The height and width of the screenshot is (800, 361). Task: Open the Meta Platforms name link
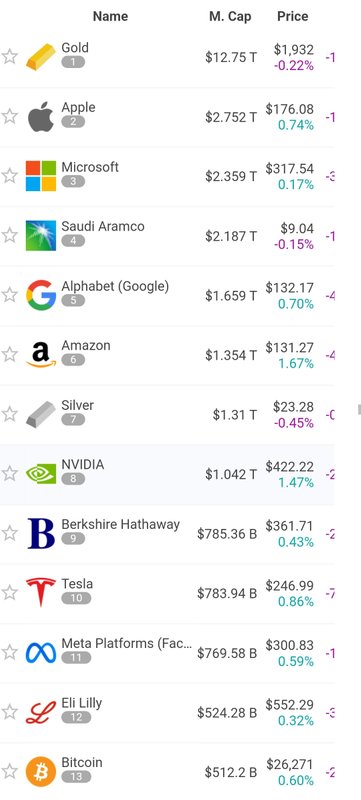coord(127,644)
